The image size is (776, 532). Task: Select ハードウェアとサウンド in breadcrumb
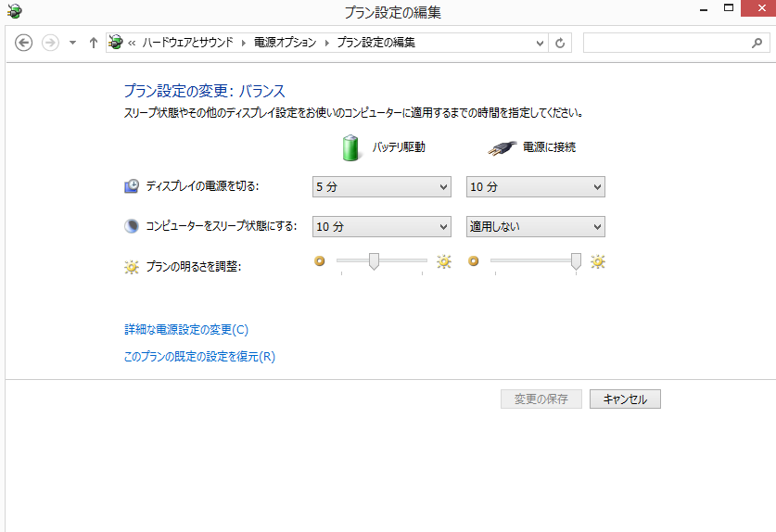(x=189, y=43)
